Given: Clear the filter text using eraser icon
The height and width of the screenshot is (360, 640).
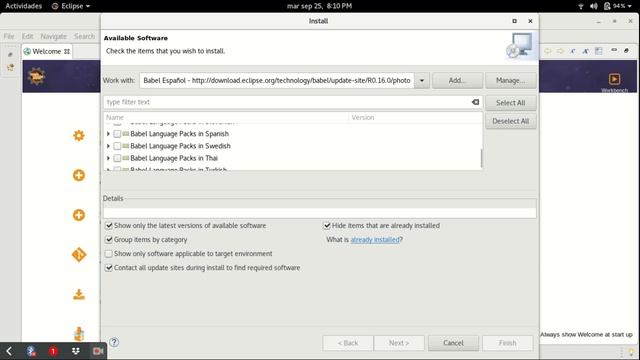Looking at the screenshot, I should click(475, 102).
